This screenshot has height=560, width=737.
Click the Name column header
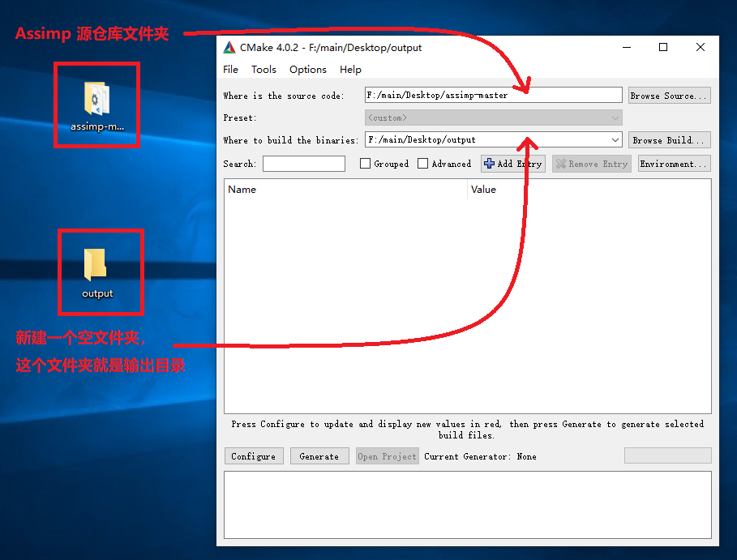[x=345, y=190]
